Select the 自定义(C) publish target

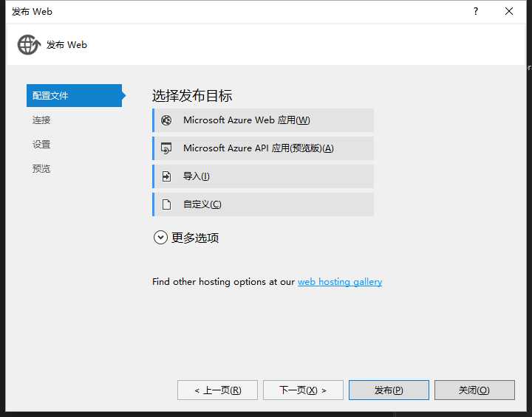click(x=263, y=204)
